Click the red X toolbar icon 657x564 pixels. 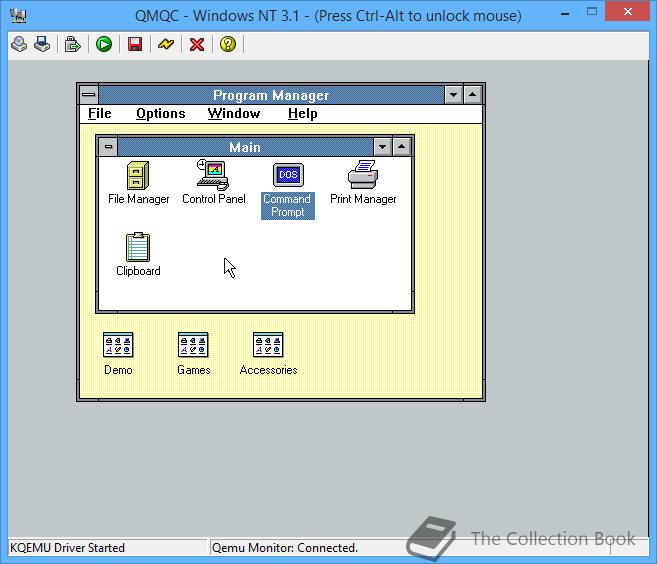point(197,44)
